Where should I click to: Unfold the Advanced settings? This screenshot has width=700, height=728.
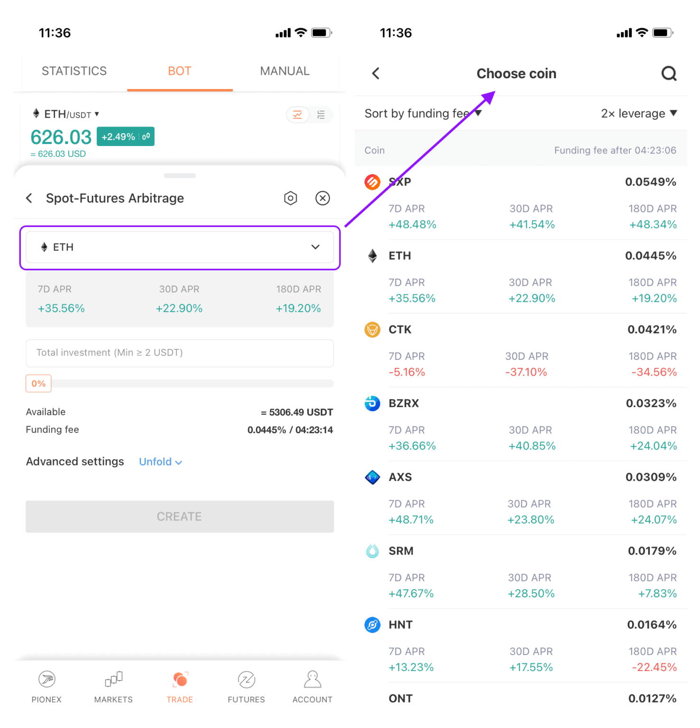[160, 462]
